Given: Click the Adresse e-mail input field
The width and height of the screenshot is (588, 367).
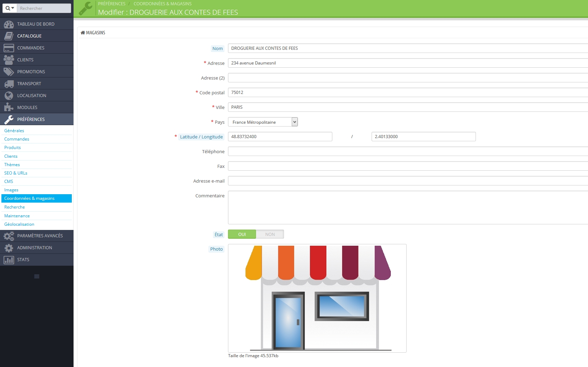Looking at the screenshot, I should [x=408, y=181].
